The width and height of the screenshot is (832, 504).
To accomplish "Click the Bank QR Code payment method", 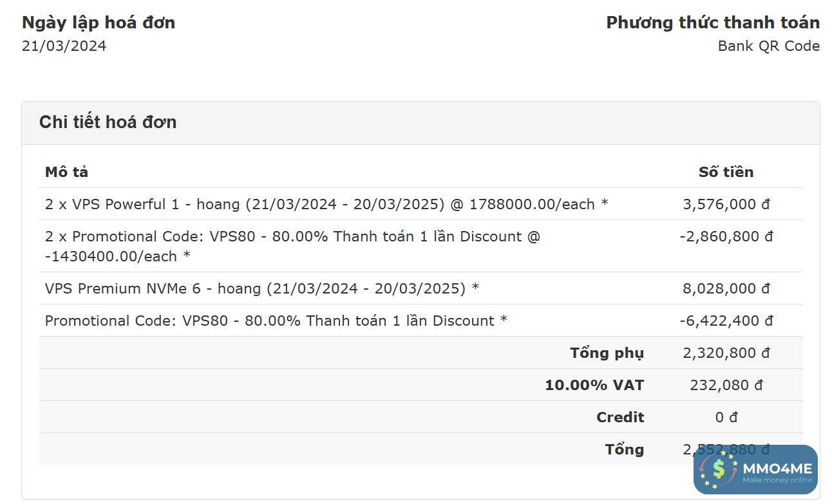I will click(768, 46).
